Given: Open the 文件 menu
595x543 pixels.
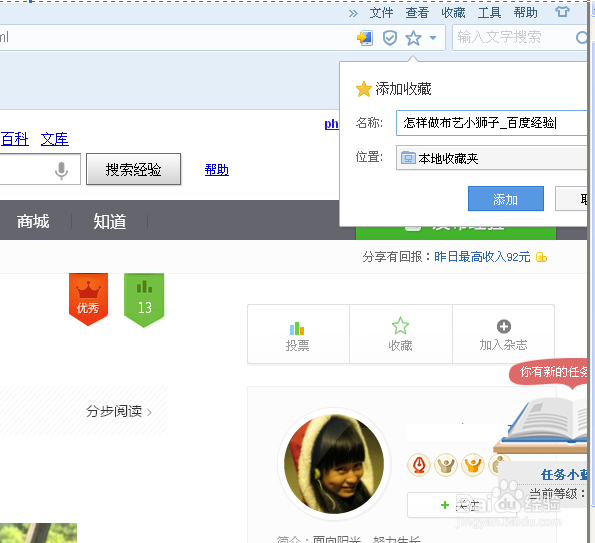Looking at the screenshot, I should (x=381, y=13).
